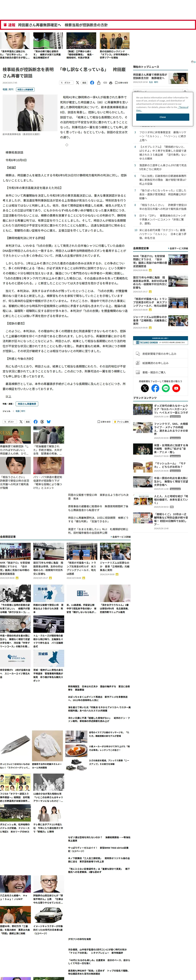196x980 pixels.
Task: Click the search magnifier icon in the sidebar
Action: pyautogui.click(x=185, y=91)
